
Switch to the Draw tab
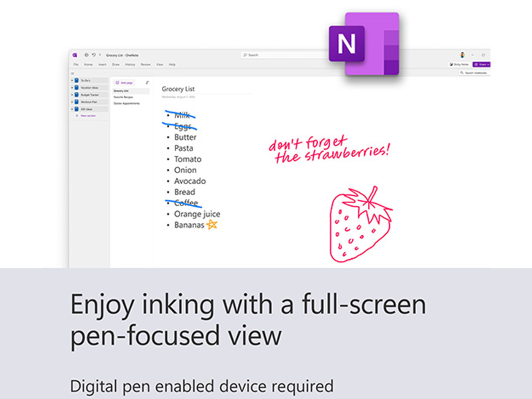click(x=116, y=65)
